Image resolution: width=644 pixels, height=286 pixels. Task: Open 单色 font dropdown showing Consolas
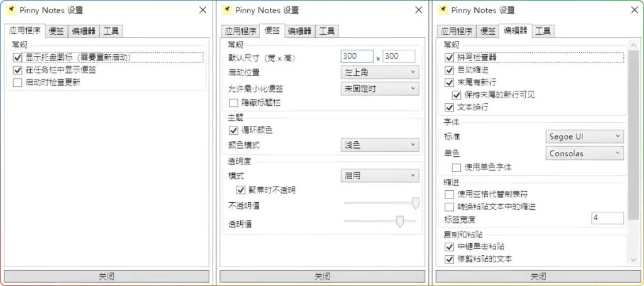pyautogui.click(x=585, y=154)
